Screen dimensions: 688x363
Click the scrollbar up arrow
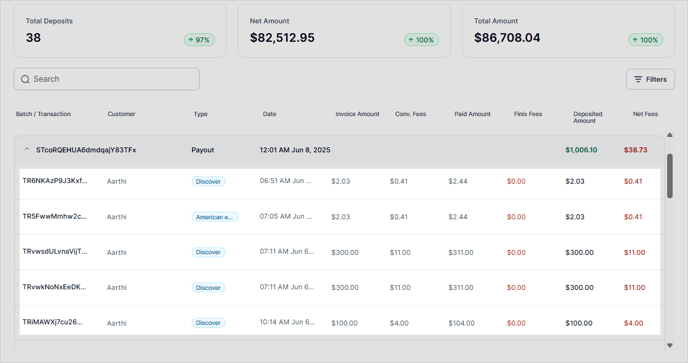tap(670, 135)
